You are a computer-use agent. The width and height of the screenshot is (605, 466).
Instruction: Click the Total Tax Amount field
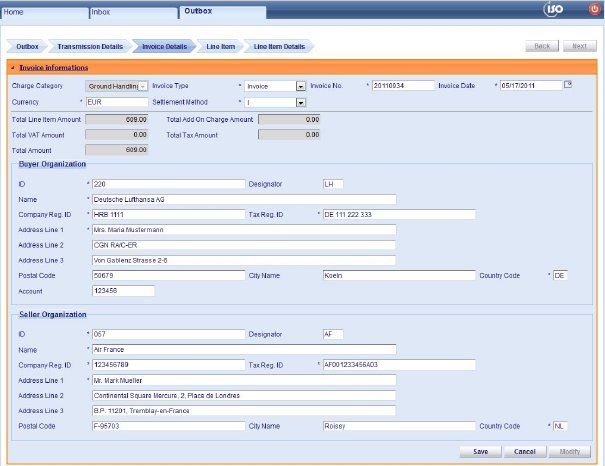(x=289, y=135)
